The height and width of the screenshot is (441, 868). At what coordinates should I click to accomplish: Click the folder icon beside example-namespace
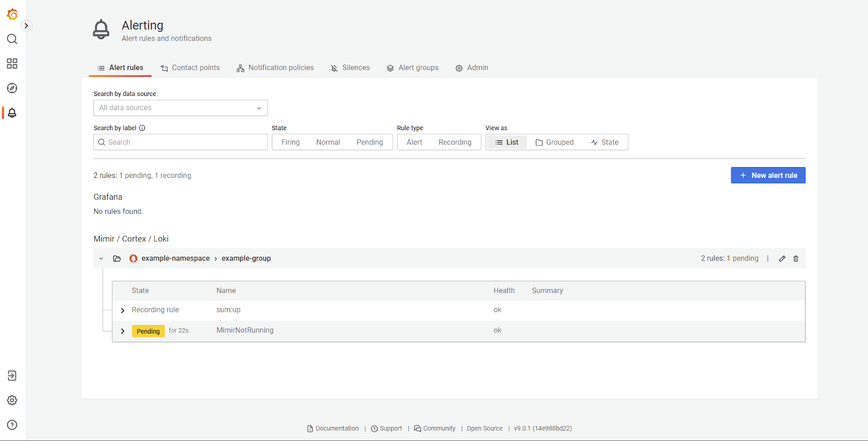[x=117, y=259]
